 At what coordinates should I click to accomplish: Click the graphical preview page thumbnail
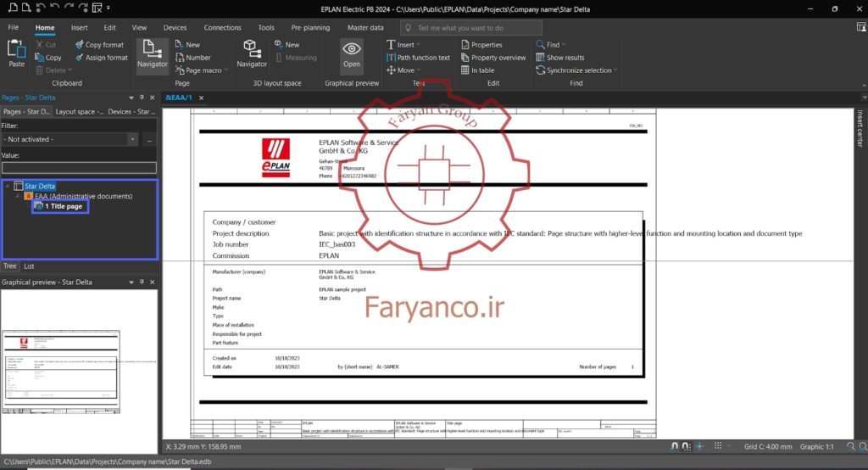[61, 372]
